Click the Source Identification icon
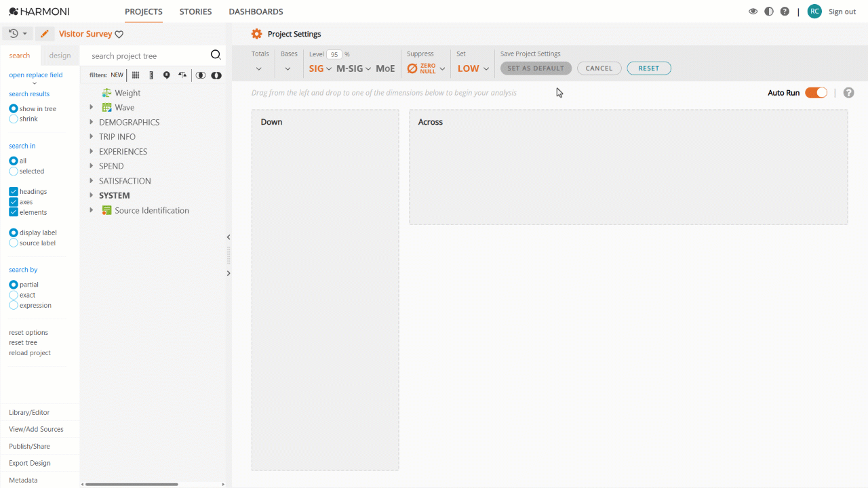The image size is (868, 488). (x=106, y=210)
